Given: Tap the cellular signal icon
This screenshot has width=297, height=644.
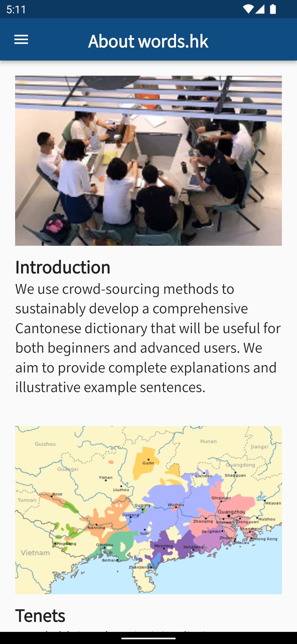Looking at the screenshot, I should click(260, 9).
